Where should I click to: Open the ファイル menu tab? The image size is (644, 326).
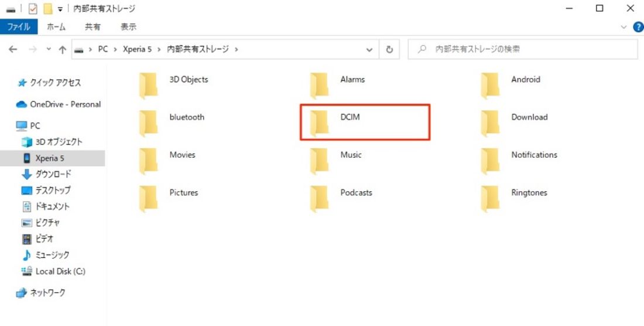(x=19, y=27)
